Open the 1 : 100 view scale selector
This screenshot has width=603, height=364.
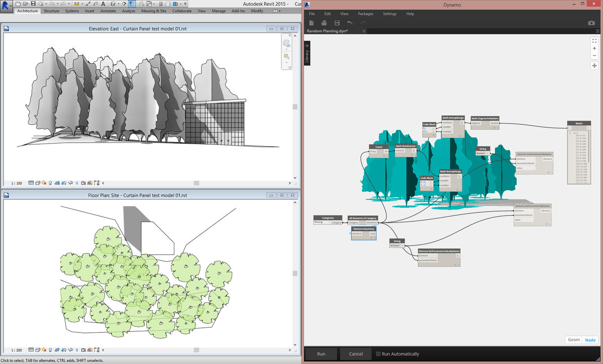pyautogui.click(x=17, y=183)
